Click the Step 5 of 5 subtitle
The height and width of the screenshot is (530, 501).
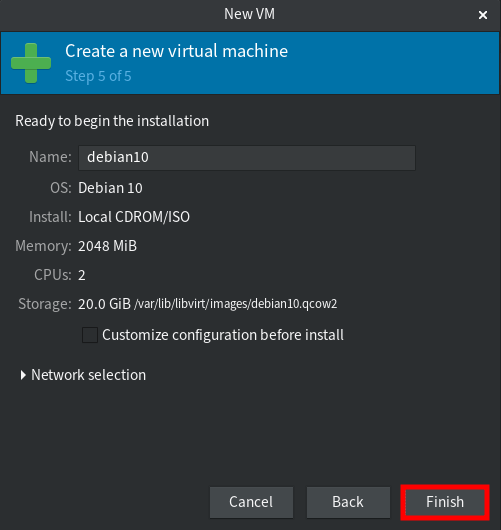tap(98, 76)
